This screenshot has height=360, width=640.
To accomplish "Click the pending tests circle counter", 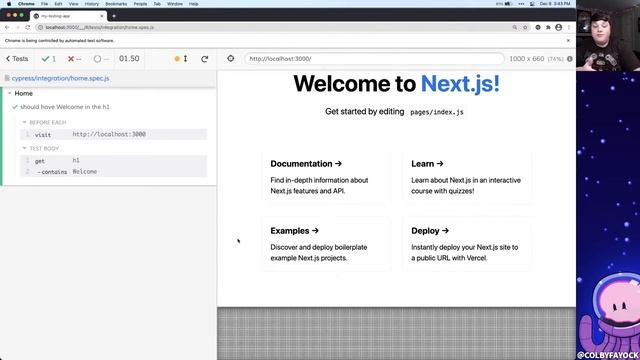I will click(101, 59).
